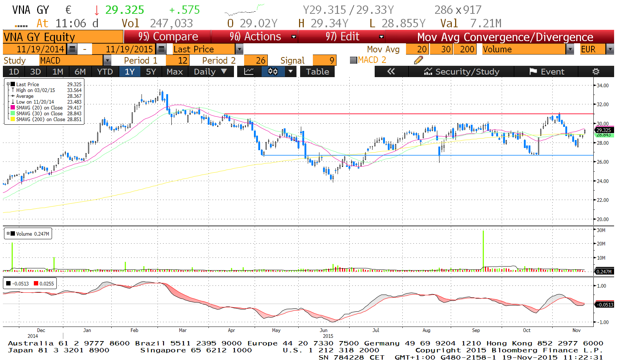Click the Event flag icon button

coord(546,72)
